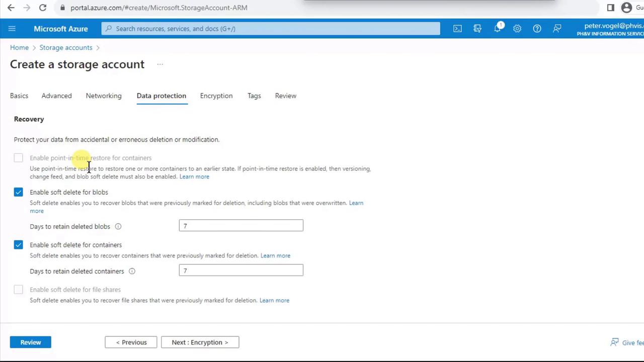Viewport: 644px width, 362px height.
Task: Open the notifications bell
Action: 498,29
